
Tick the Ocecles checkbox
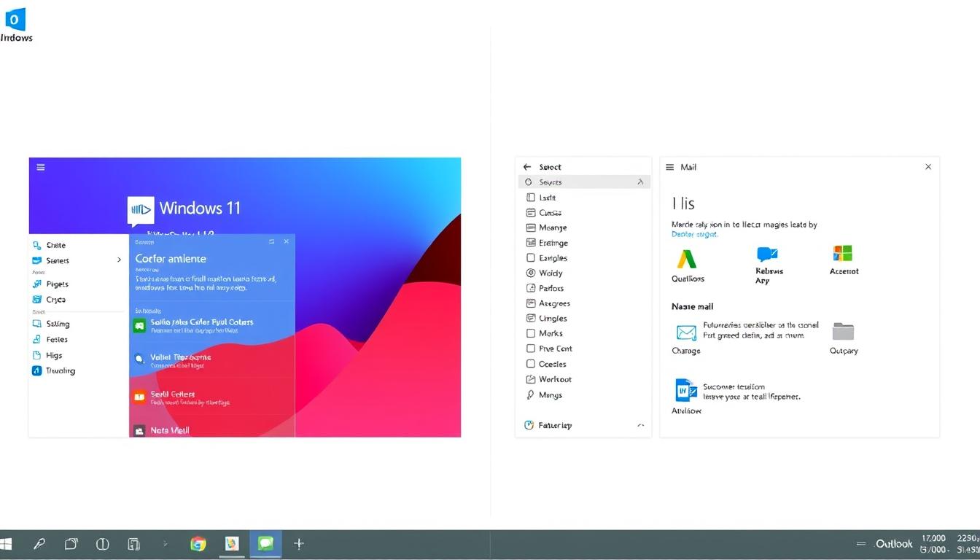coord(531,364)
